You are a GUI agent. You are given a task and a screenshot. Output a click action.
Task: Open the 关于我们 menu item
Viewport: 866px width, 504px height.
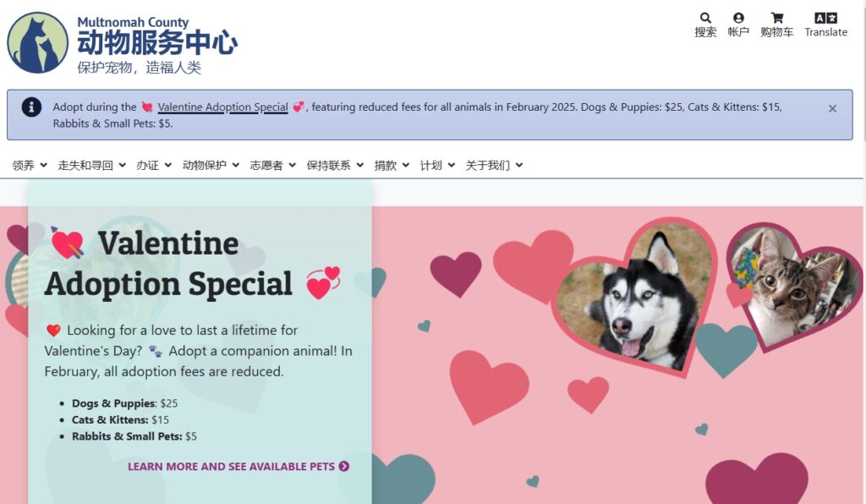pos(494,165)
